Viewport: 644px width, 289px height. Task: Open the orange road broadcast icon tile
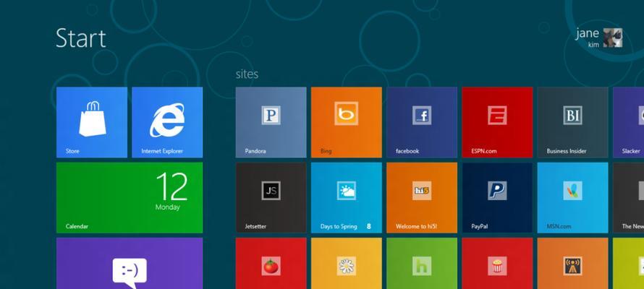(573, 263)
